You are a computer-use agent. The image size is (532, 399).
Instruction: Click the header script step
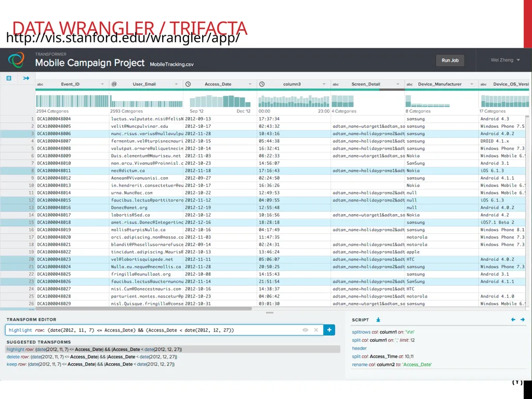(x=359, y=348)
